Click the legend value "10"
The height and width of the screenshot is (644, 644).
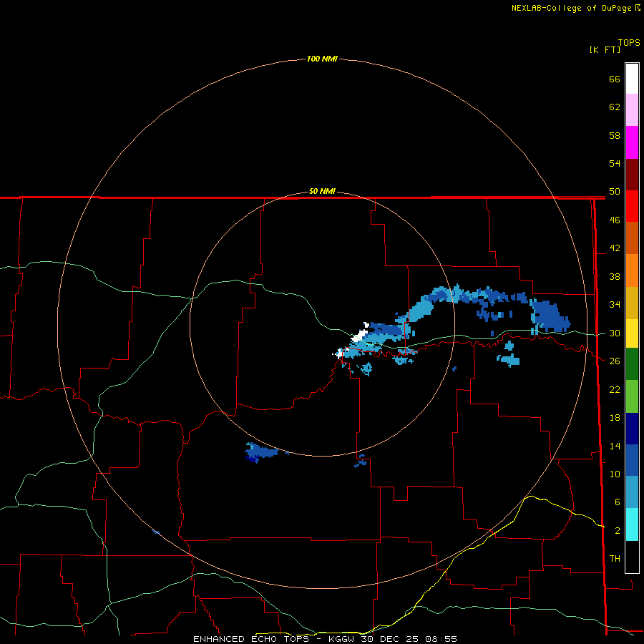point(615,474)
